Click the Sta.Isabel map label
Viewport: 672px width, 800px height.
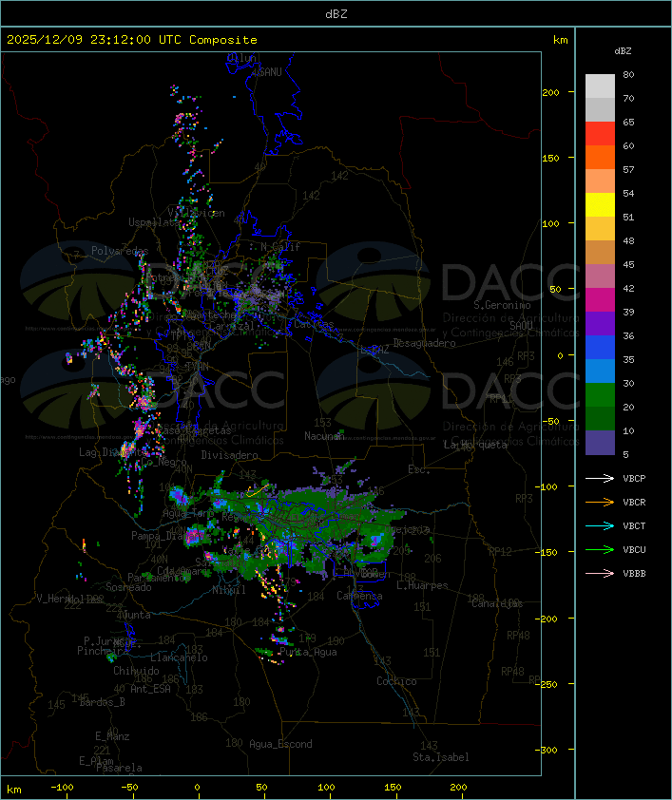pos(441,757)
